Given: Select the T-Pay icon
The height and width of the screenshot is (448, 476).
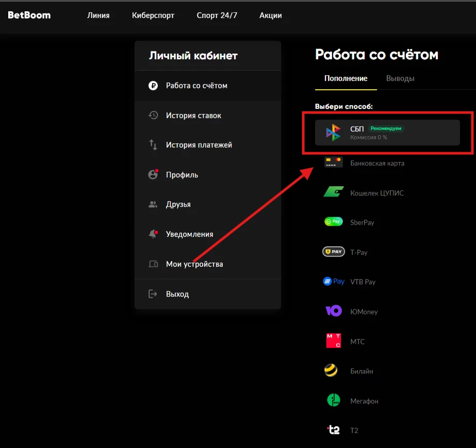Looking at the screenshot, I should [333, 251].
